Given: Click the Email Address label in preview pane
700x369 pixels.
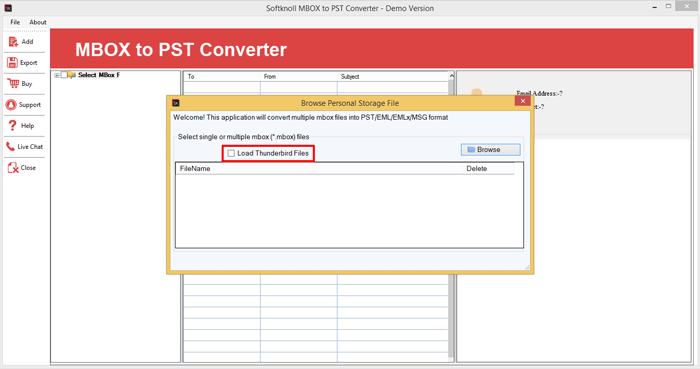Looking at the screenshot, I should pyautogui.click(x=539, y=93).
